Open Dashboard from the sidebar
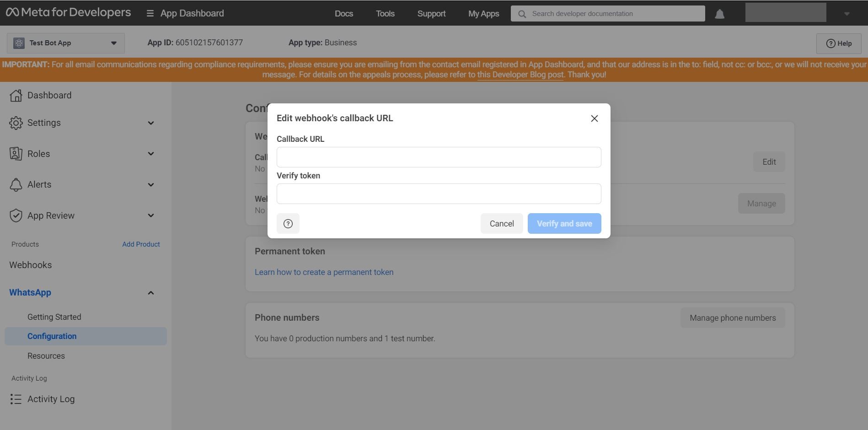The width and height of the screenshot is (868, 430). click(49, 95)
